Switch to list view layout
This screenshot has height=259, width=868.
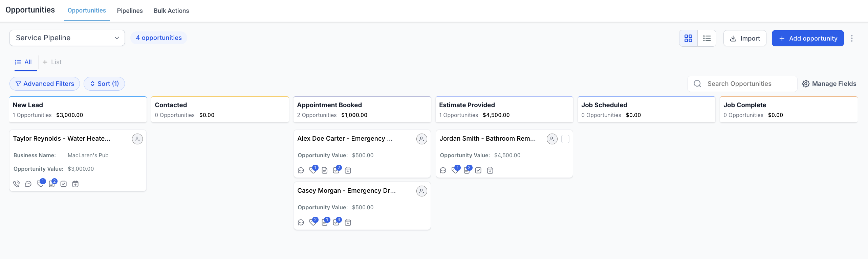707,38
